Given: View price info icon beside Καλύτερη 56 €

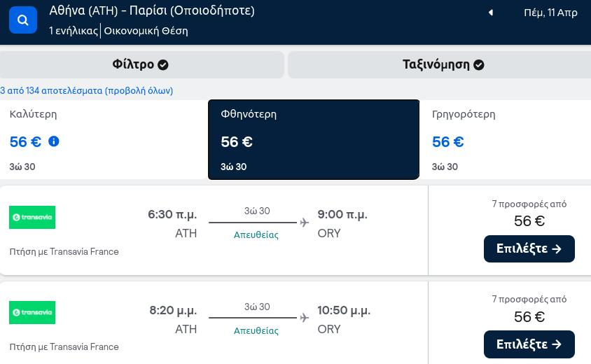Looking at the screenshot, I should [x=54, y=141].
